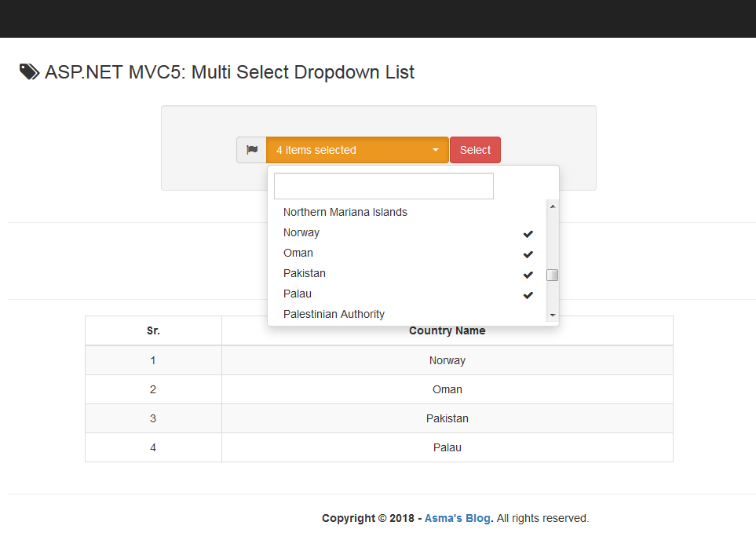756x551 pixels.
Task: Collapse the '4 items selected' dropdown
Action: 357,149
